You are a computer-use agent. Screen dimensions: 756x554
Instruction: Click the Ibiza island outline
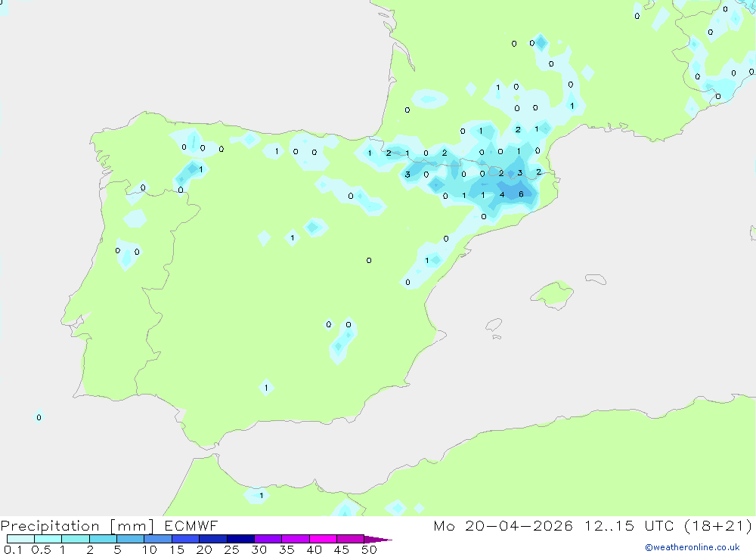coord(494,325)
